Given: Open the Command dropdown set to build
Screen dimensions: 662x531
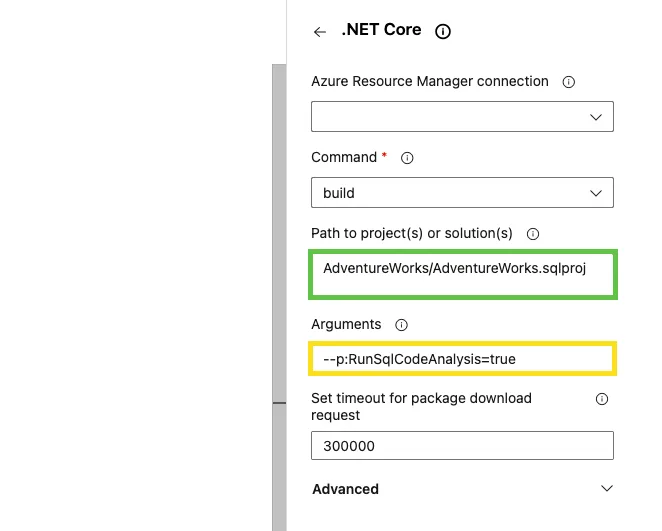Looking at the screenshot, I should tap(462, 192).
